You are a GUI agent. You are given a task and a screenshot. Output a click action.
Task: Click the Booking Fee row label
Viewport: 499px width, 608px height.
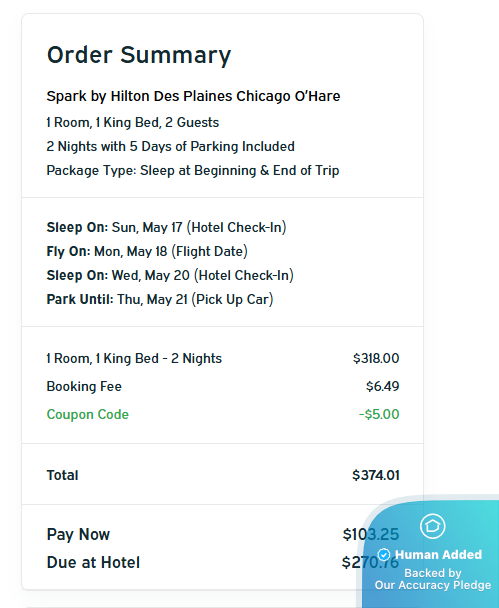(84, 386)
